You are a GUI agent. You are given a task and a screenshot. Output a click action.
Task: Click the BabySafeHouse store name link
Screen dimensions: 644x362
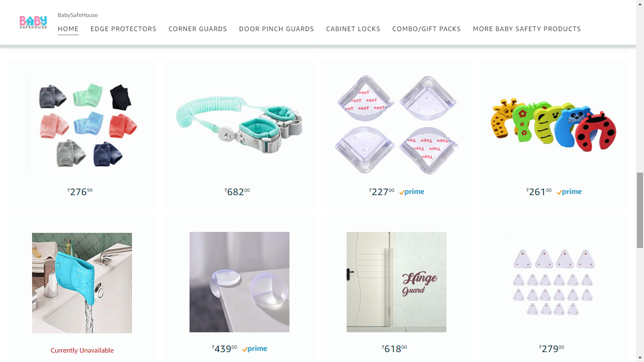(78, 15)
